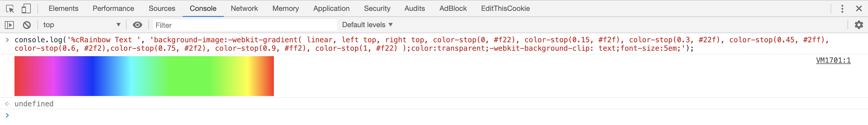Image resolution: width=868 pixels, height=125 pixels.
Task: Click into the Filter input field
Action: 245,25
